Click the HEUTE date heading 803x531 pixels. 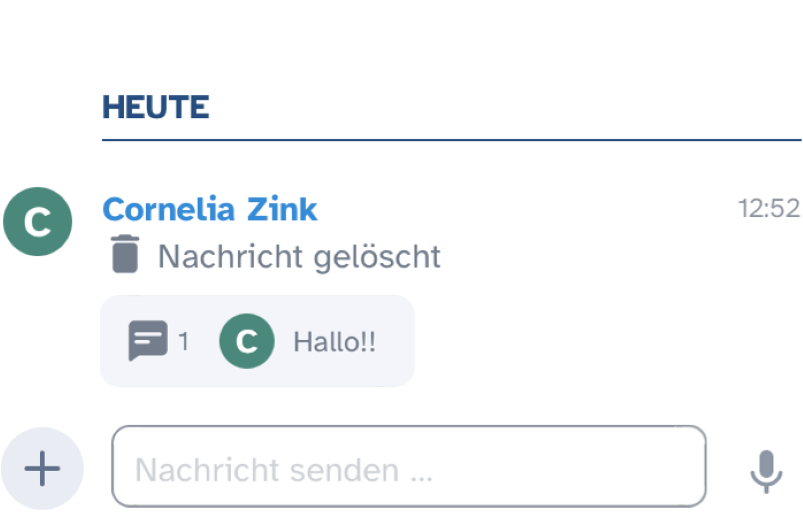[155, 107]
